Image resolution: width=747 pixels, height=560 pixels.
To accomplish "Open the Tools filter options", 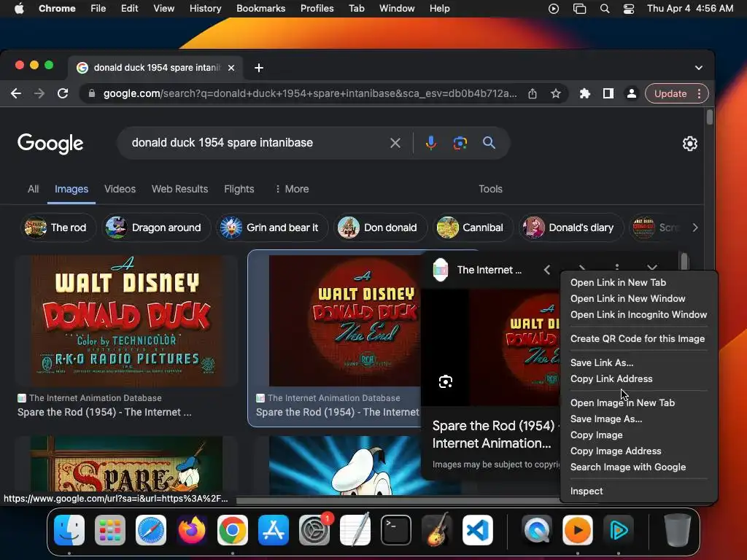I will click(490, 189).
